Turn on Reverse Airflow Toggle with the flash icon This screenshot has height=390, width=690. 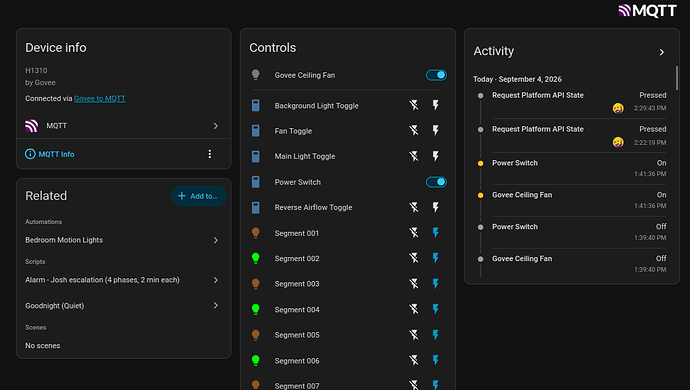pos(435,207)
